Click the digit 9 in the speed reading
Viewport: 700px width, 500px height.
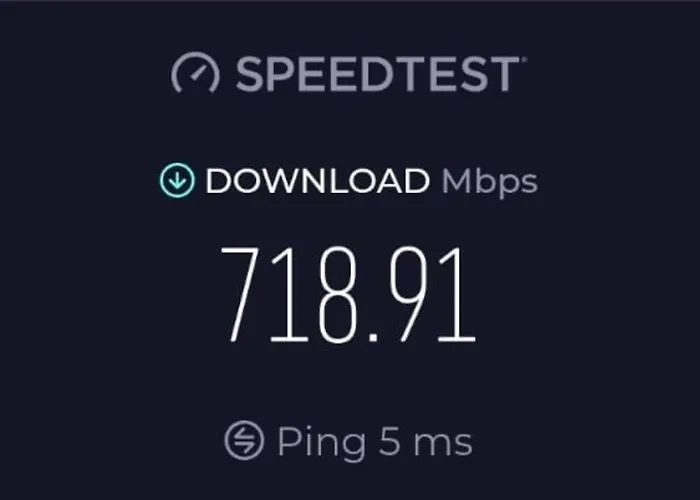[x=407, y=295]
